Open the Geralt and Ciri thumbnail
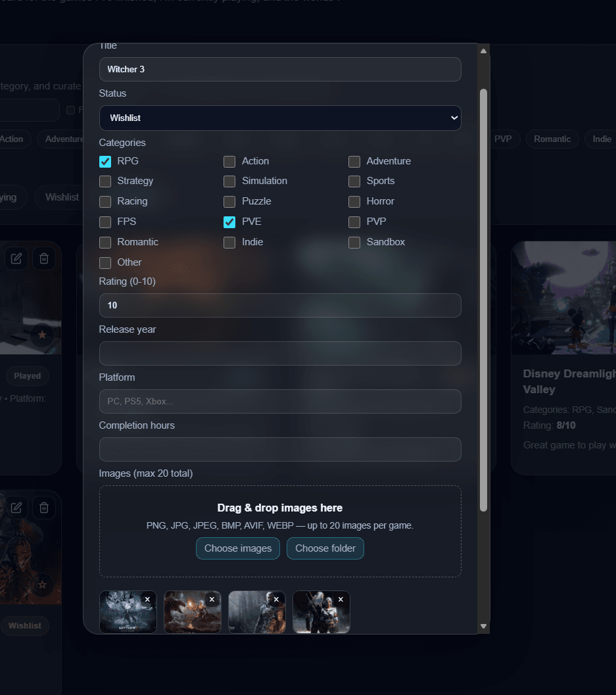This screenshot has height=695, width=616. click(x=321, y=612)
